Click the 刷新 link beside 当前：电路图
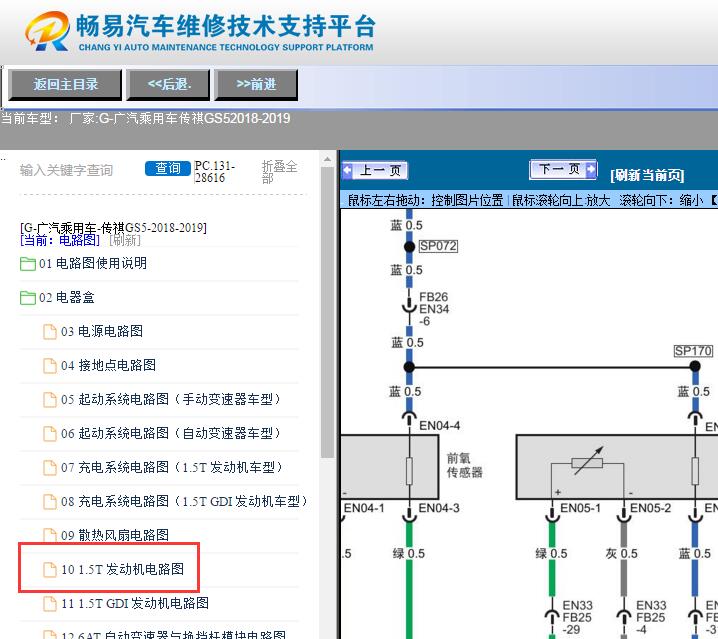The height and width of the screenshot is (639, 718). (125, 240)
